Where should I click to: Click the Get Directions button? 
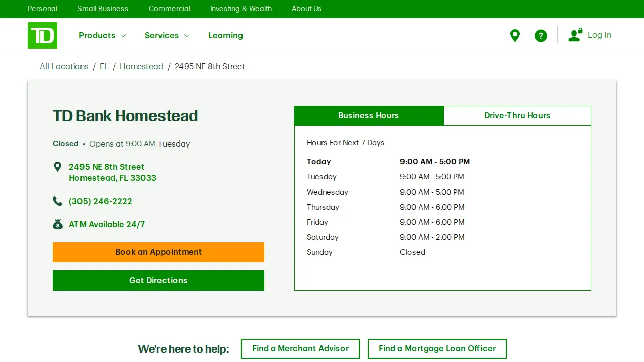pos(158,281)
